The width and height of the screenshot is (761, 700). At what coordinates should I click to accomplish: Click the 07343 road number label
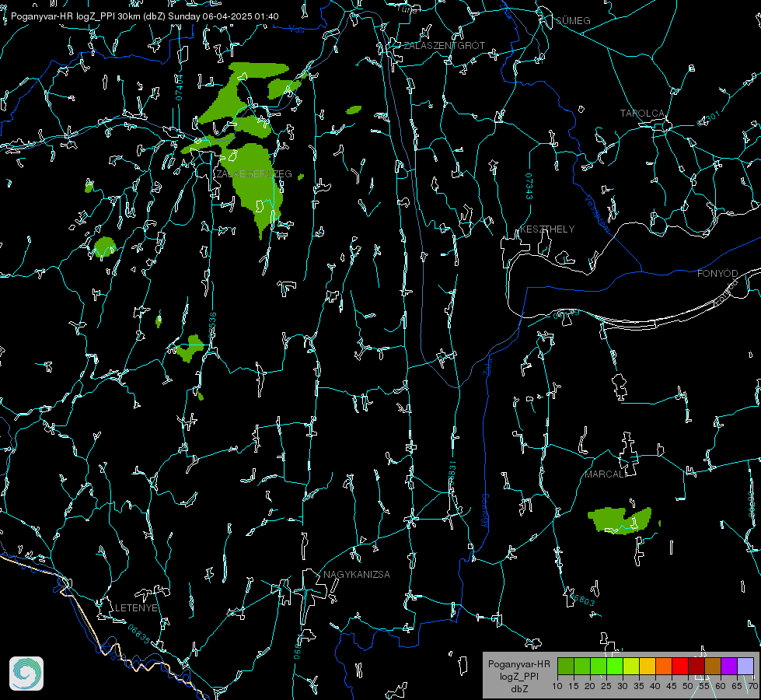click(529, 186)
